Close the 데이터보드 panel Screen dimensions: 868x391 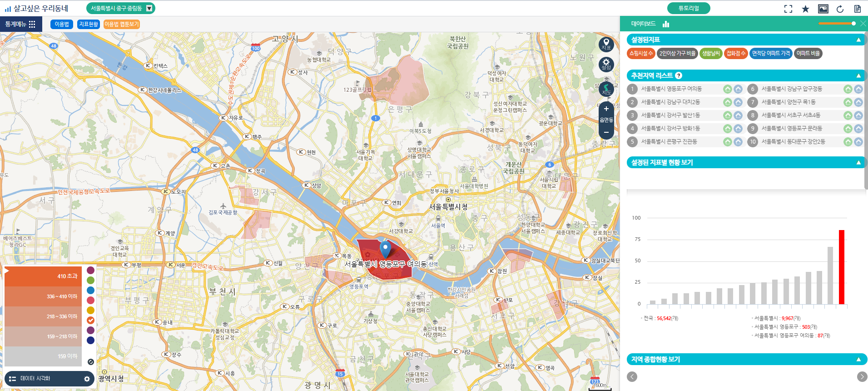coord(863,24)
